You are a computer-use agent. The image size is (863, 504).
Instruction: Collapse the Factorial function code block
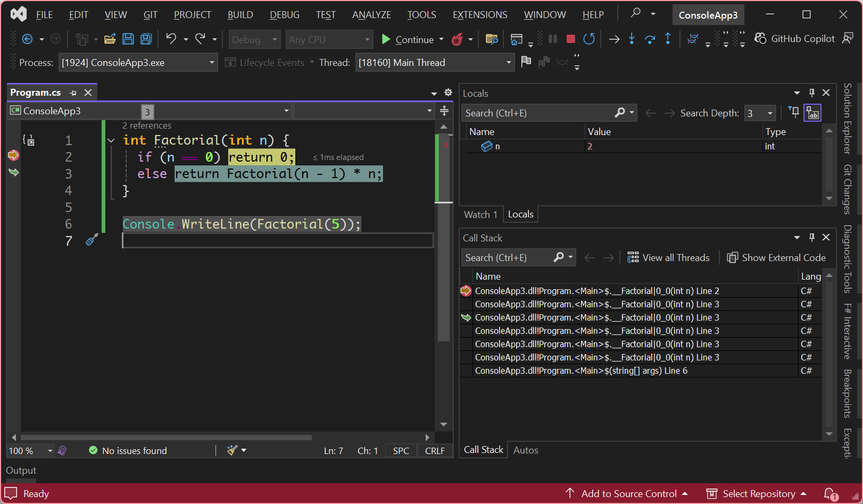[x=111, y=140]
